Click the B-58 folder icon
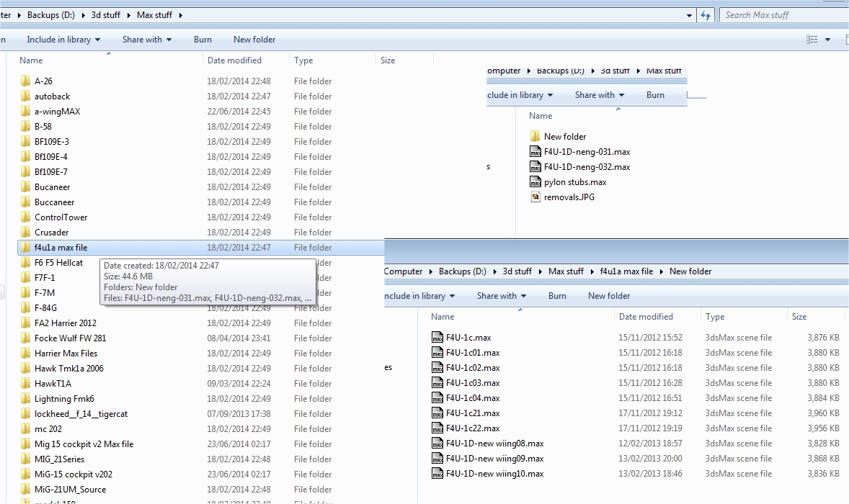This screenshot has width=849, height=504. tap(25, 127)
